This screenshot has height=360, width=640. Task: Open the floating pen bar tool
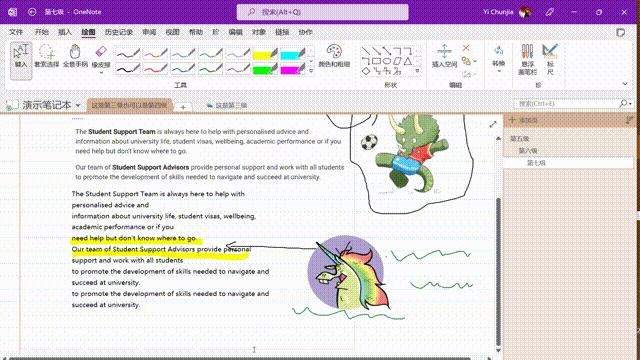(527, 59)
